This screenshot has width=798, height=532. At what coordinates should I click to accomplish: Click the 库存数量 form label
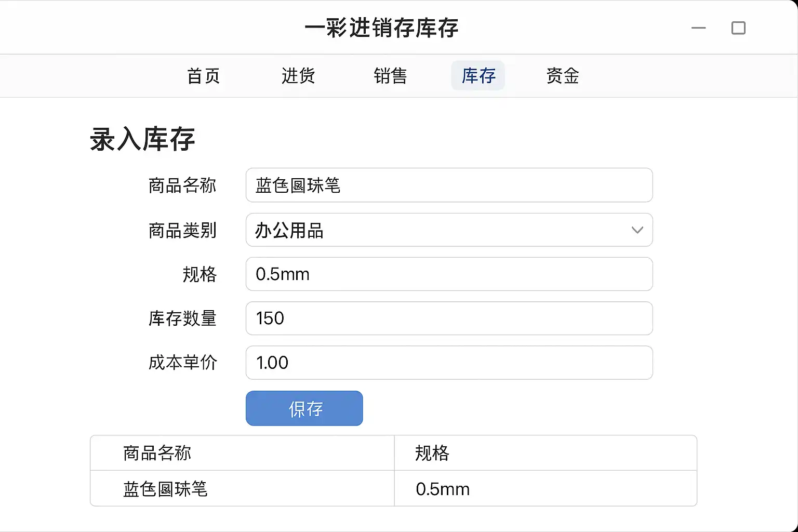click(182, 318)
